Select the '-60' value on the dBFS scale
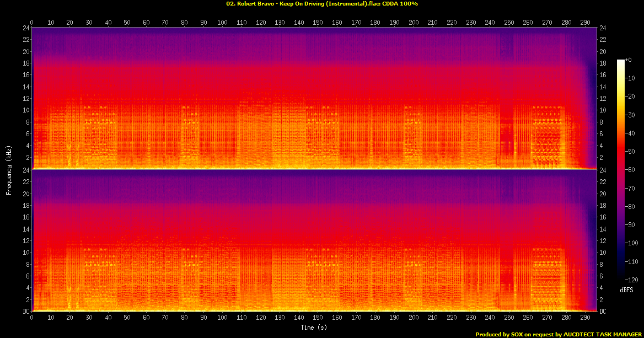 coord(630,170)
